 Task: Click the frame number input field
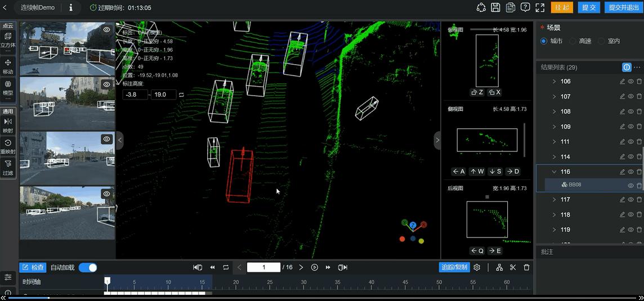click(263, 267)
